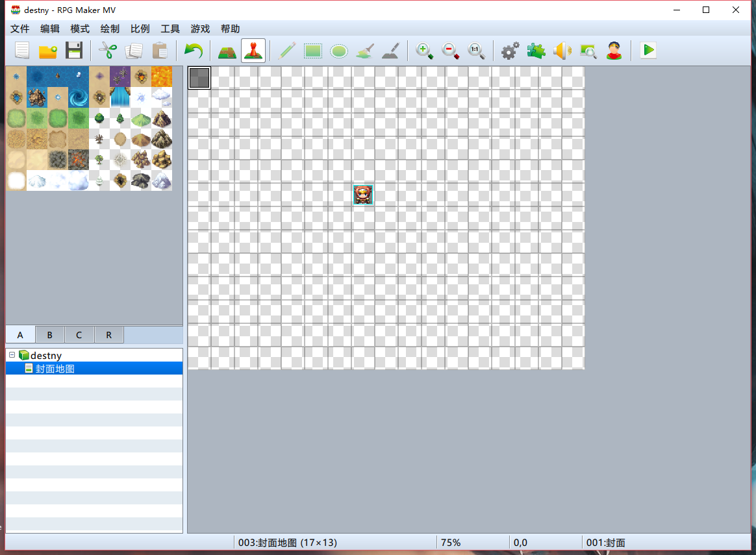Image resolution: width=756 pixels, height=555 pixels.
Task: Pick the whirlpool water tile swatch
Action: pos(79,97)
